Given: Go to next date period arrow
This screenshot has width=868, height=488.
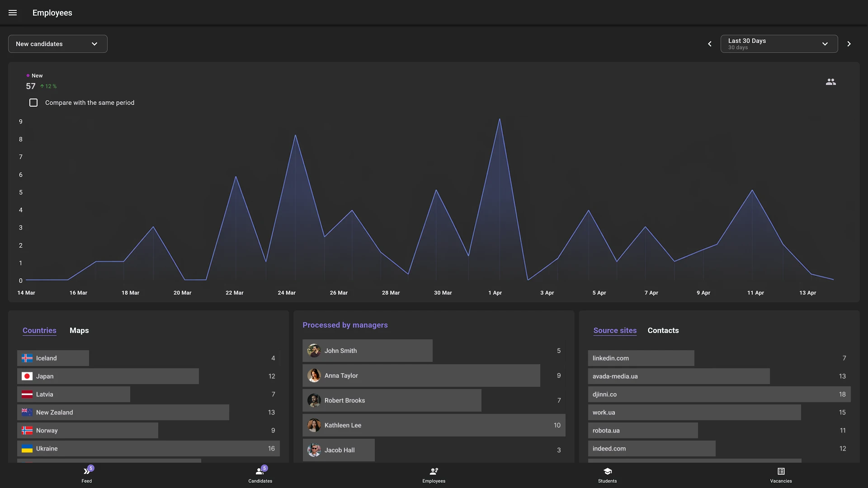Looking at the screenshot, I should (x=849, y=44).
